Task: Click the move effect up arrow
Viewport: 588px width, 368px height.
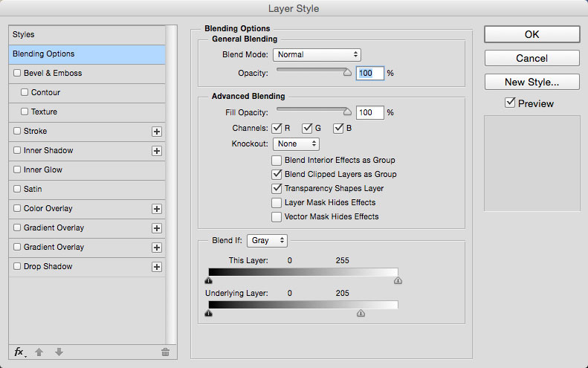Action: [x=39, y=352]
